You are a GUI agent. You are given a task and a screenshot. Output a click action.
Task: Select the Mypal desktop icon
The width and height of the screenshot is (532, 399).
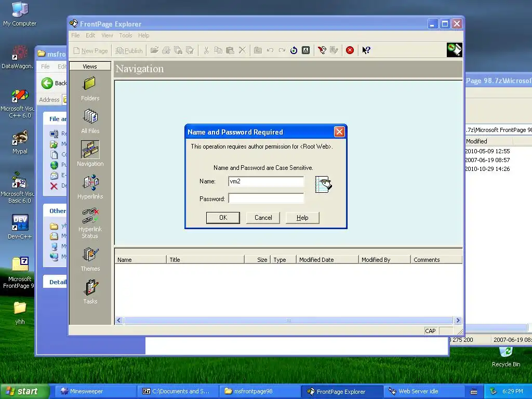[x=20, y=142]
